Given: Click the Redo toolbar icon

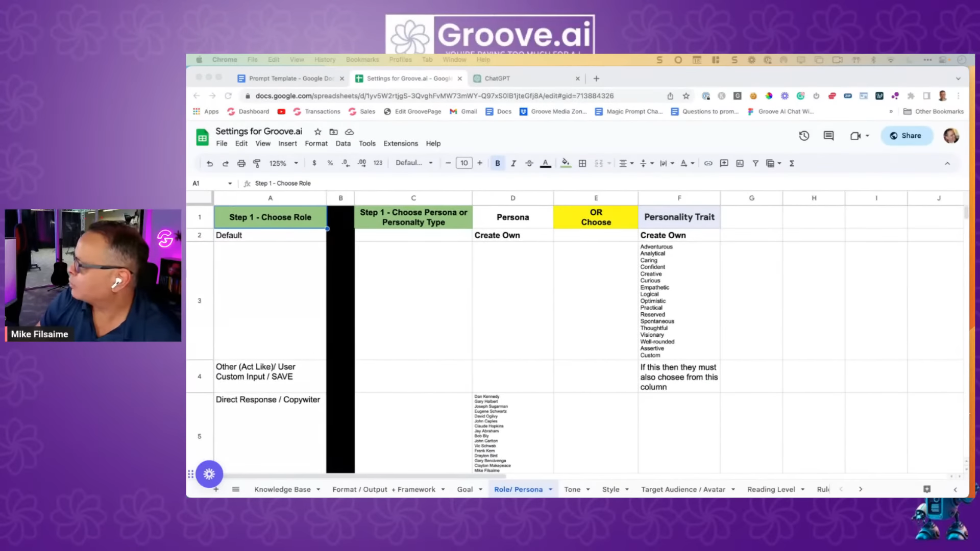Looking at the screenshot, I should (x=226, y=163).
